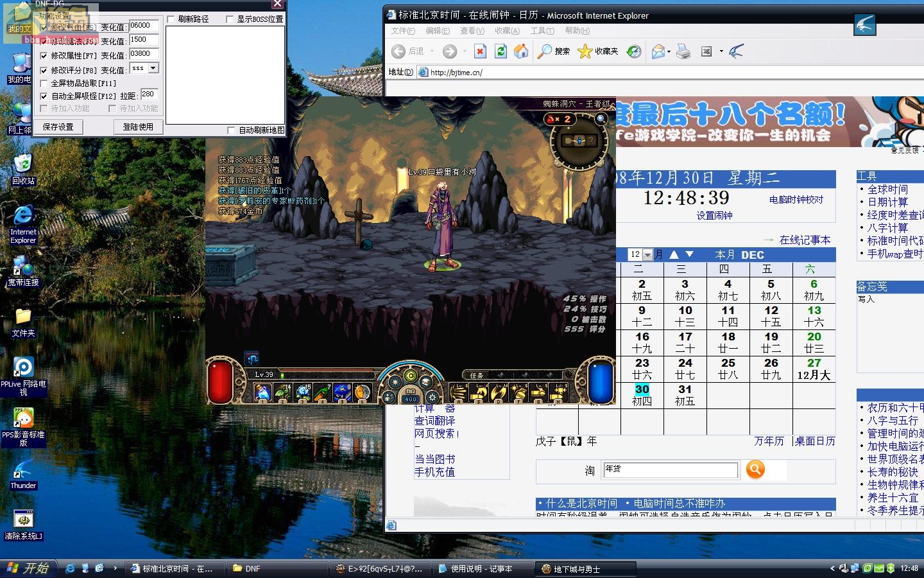Open the IE 编辑(E) menu
The image size is (924, 578).
click(x=438, y=31)
